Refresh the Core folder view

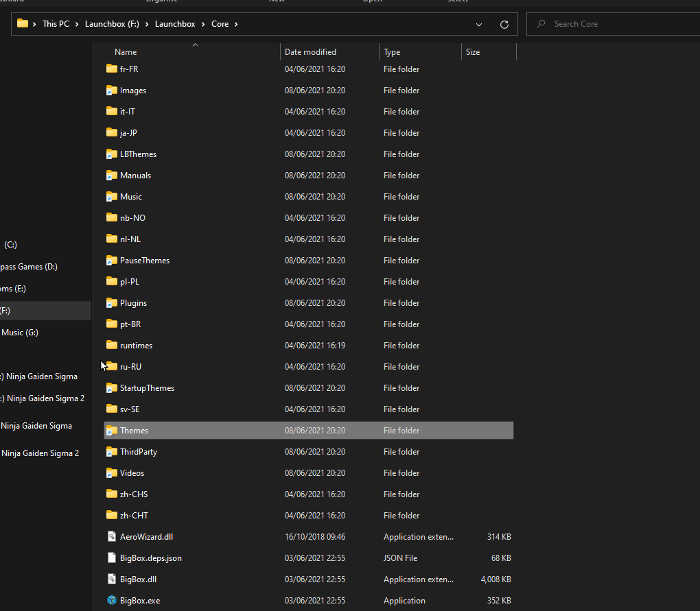(x=504, y=24)
